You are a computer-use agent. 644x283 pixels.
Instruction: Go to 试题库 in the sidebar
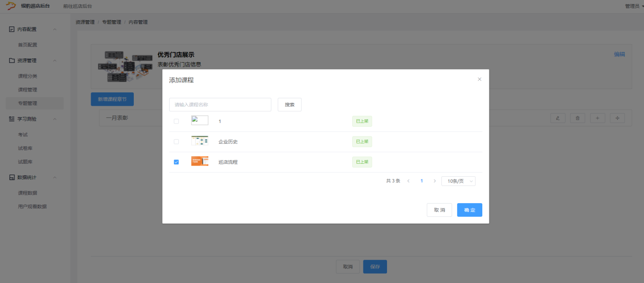(x=25, y=162)
